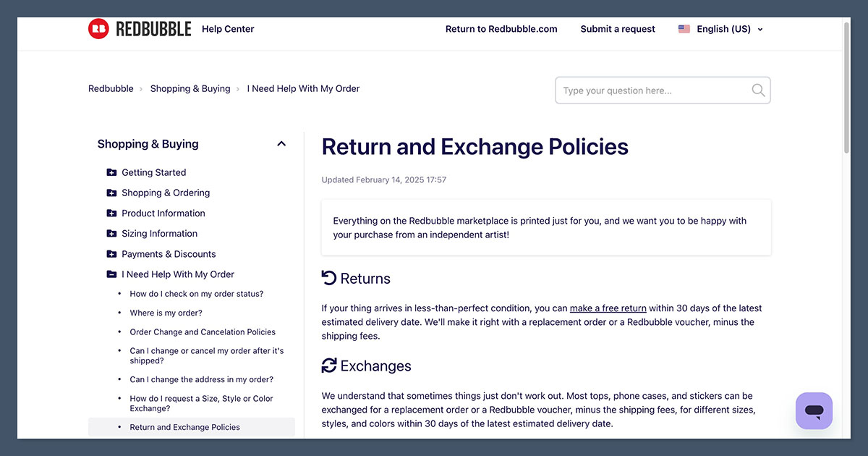Viewport: 868px width, 456px height.
Task: Click the US flag icon near language selector
Action: point(684,28)
